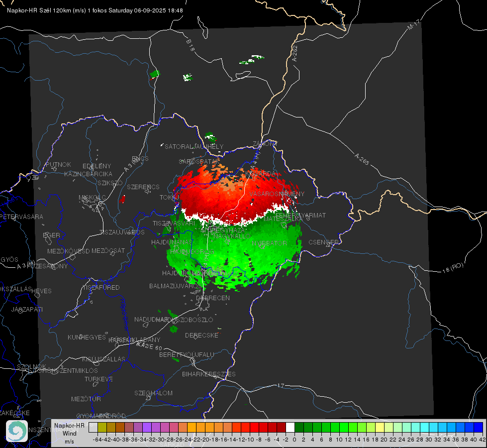Click the SÁROSPATAK city label
The height and width of the screenshot is (448, 487).
click(199, 162)
